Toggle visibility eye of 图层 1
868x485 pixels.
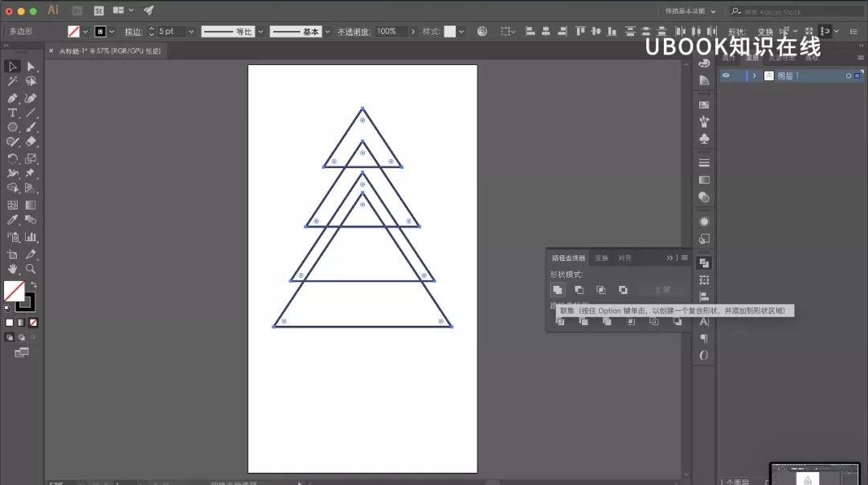[726, 75]
